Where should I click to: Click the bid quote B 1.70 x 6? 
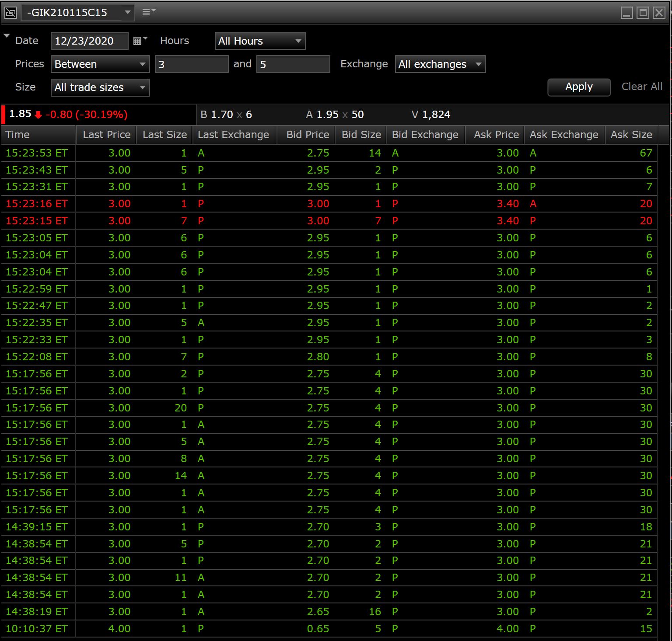pos(226,115)
